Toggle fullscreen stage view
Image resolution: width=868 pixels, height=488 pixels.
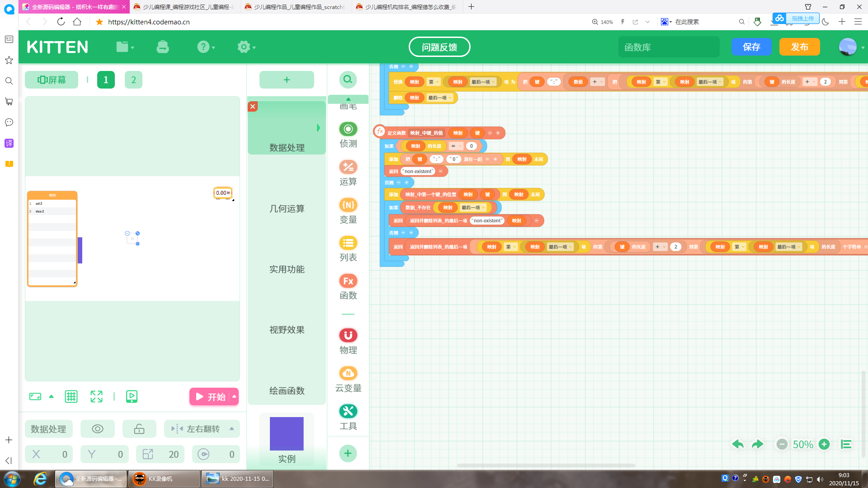coord(96,396)
